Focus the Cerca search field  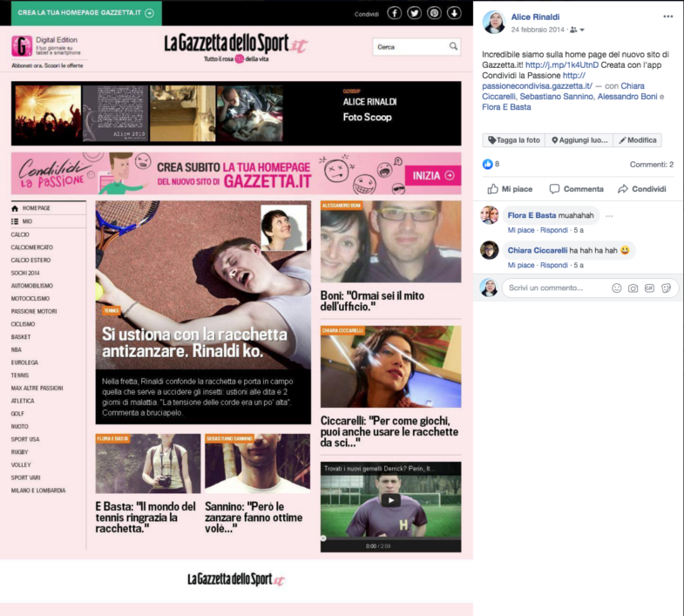(416, 47)
